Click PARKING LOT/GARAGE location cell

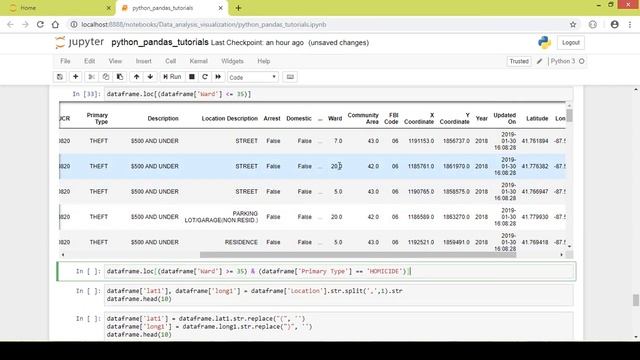221,217
